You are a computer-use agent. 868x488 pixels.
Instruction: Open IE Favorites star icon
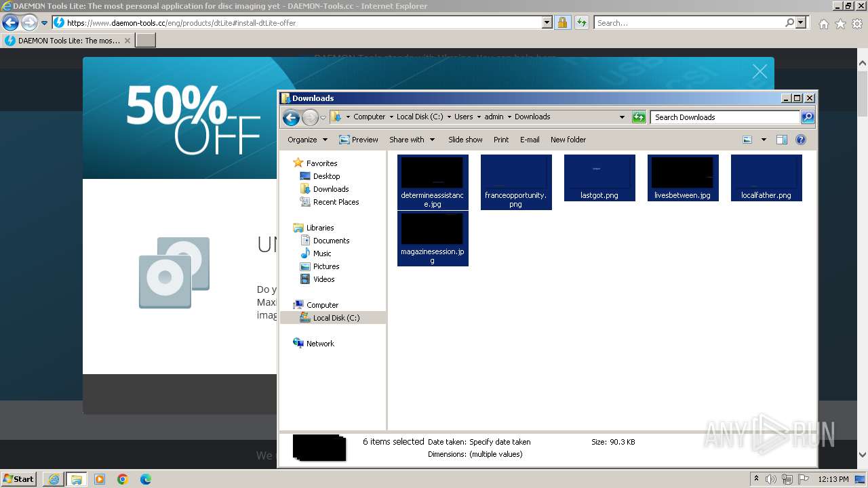[x=840, y=24]
